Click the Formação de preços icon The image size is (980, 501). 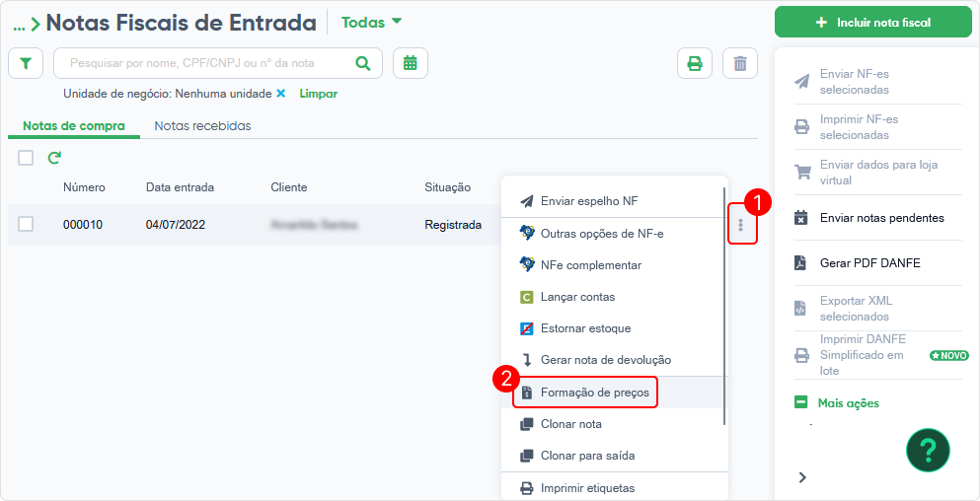(527, 393)
